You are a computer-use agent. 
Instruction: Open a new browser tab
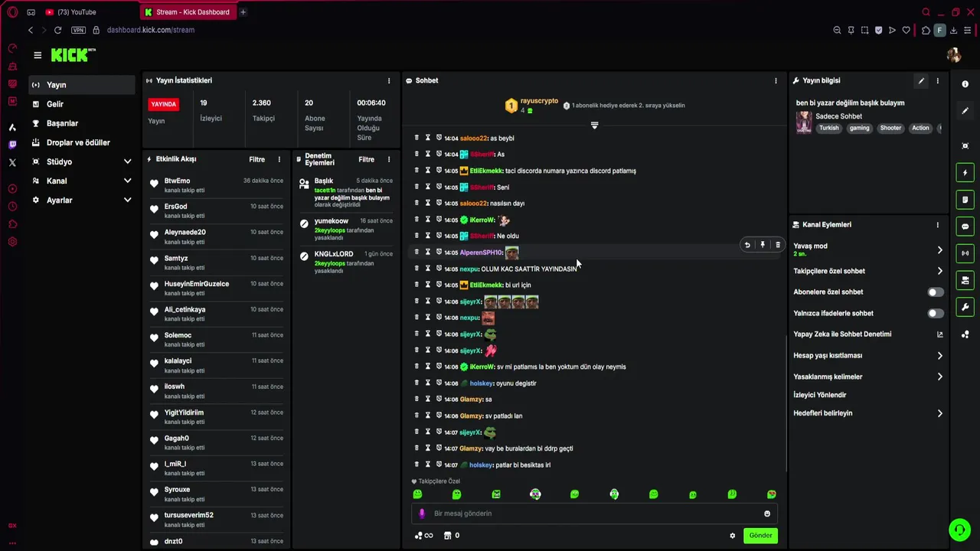(x=243, y=12)
